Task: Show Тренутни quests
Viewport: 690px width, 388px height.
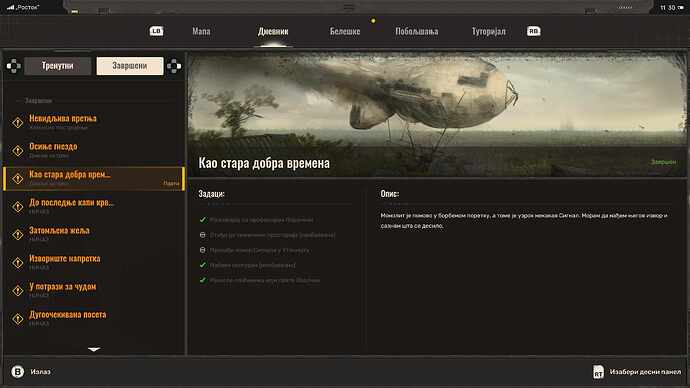Action: click(58, 66)
